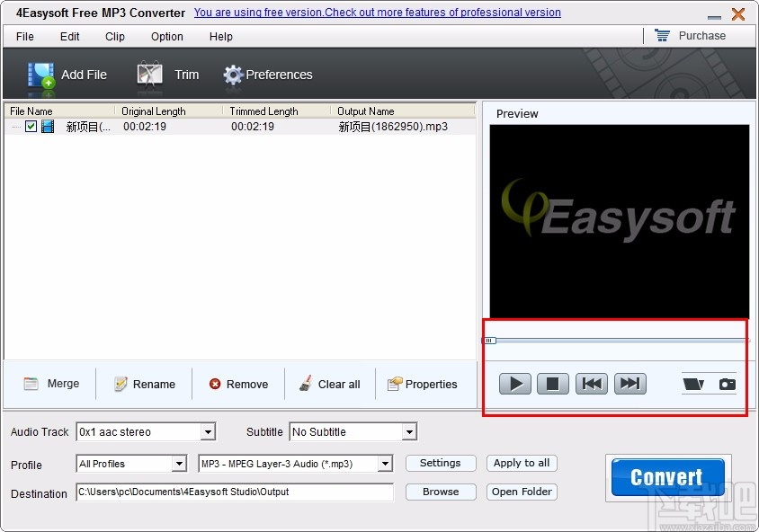Image resolution: width=759 pixels, height=532 pixels.
Task: Uncheck the 新项目 file checkbox
Action: tap(31, 126)
